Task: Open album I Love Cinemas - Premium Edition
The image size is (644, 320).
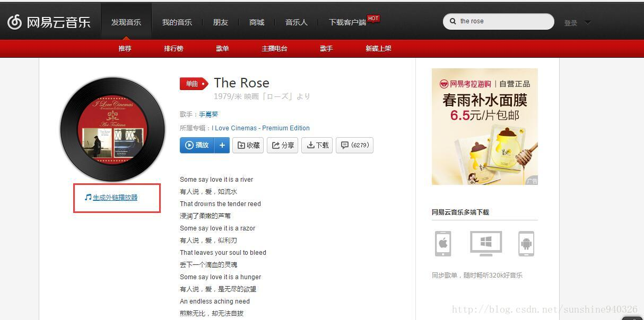Action: pyautogui.click(x=261, y=128)
